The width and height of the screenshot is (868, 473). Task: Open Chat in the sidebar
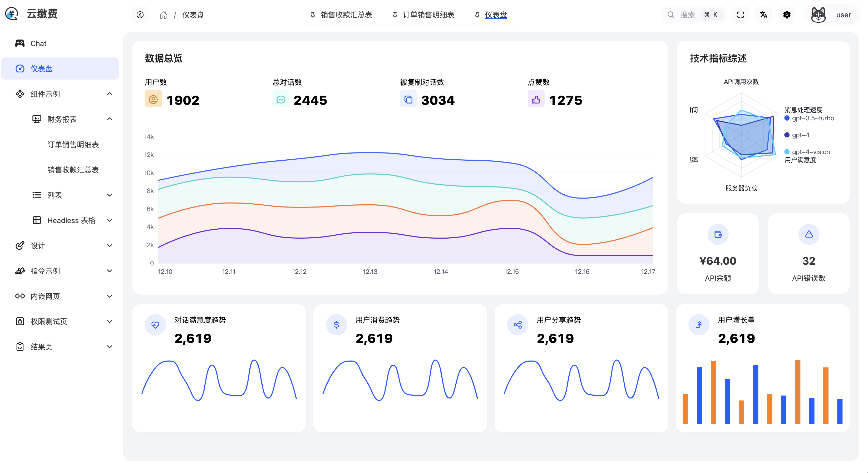[x=38, y=43]
